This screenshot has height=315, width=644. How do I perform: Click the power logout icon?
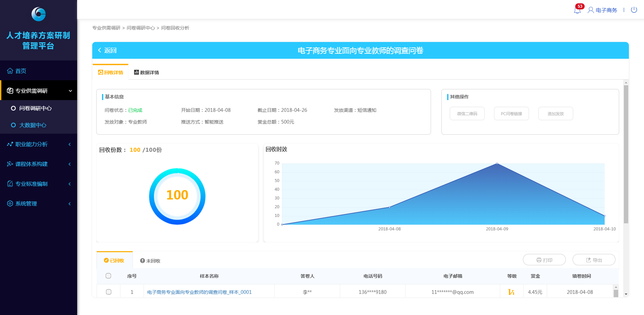(x=634, y=10)
